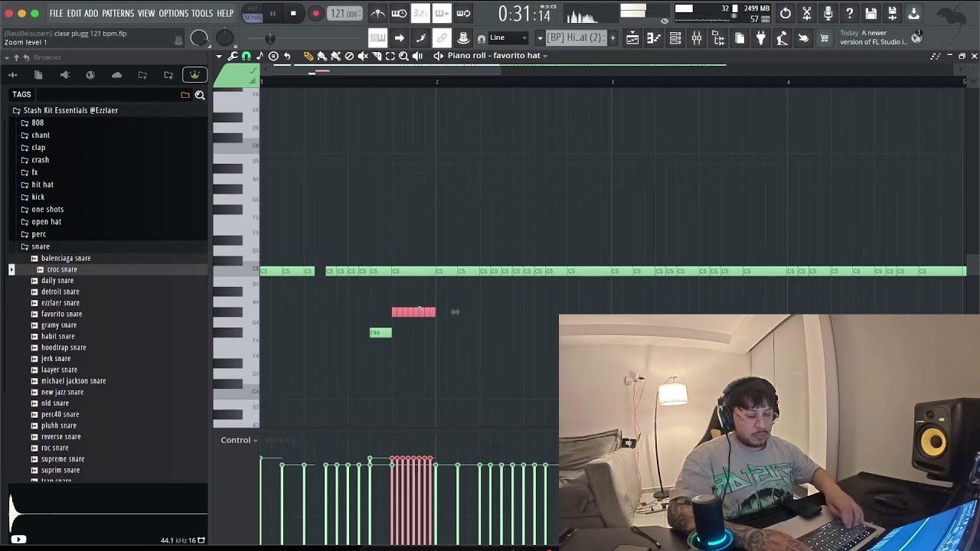Stop playback in the transport bar
Viewport: 980px width, 551px height.
tap(293, 13)
